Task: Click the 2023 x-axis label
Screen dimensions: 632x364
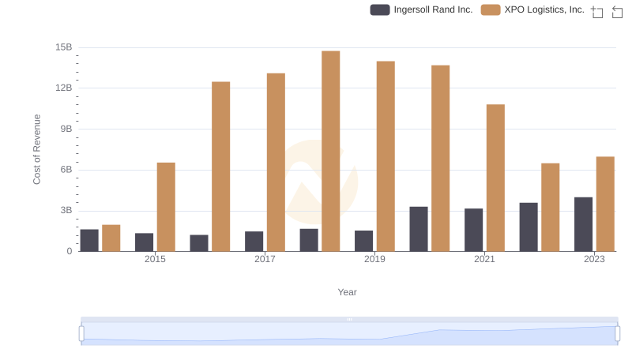Action: tap(594, 259)
